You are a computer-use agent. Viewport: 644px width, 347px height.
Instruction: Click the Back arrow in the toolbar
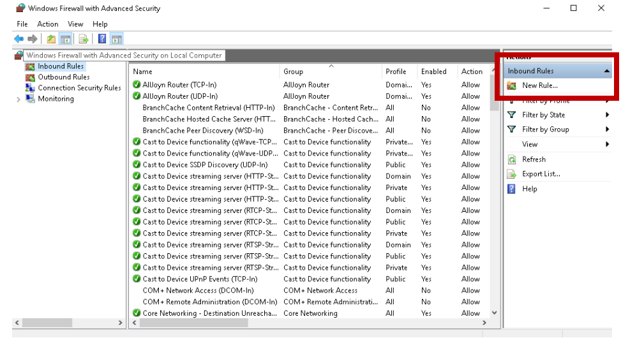(x=19, y=39)
